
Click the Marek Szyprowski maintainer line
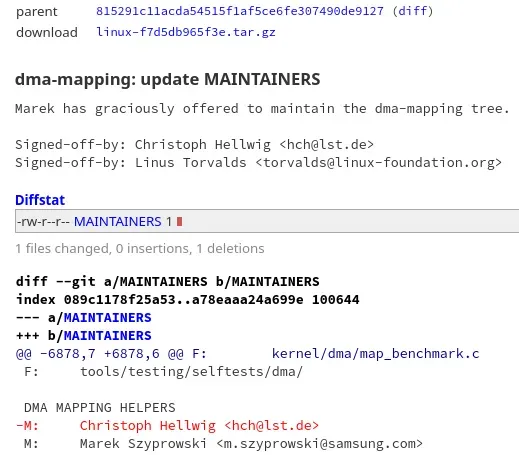tap(223, 444)
